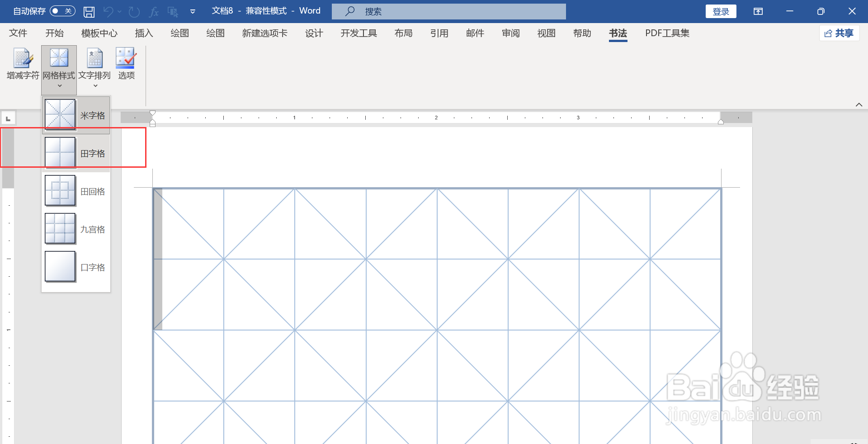The width and height of the screenshot is (868, 444).
Task: Select the 九宫格 grid thumbnail
Action: click(x=60, y=229)
